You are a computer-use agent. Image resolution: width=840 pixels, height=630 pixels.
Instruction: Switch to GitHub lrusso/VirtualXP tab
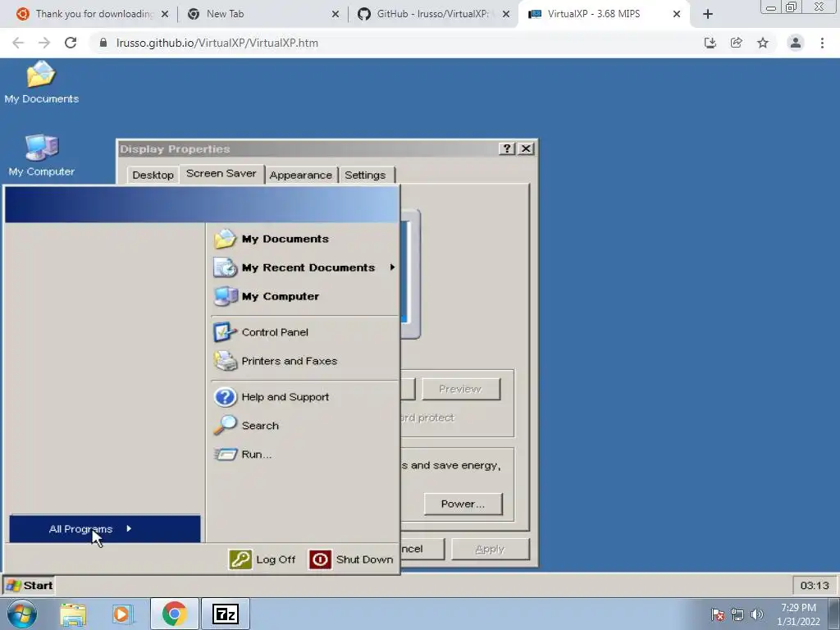coord(433,14)
